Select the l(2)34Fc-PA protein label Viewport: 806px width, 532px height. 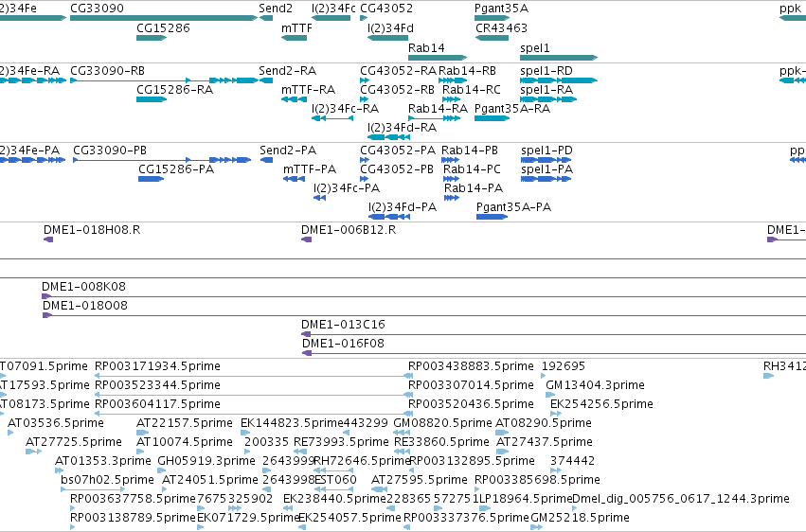[347, 188]
